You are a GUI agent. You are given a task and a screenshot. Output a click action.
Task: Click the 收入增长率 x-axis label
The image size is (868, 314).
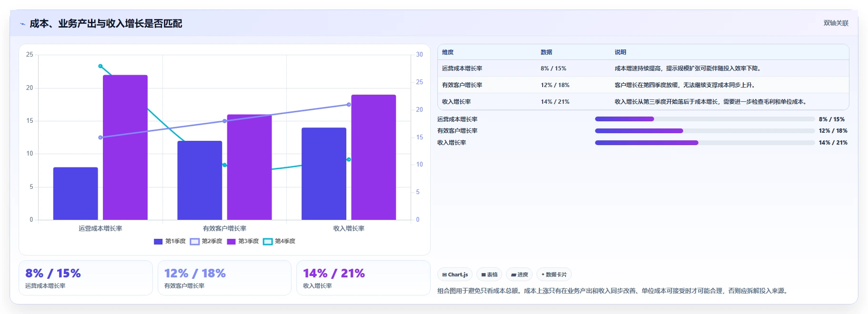(349, 228)
